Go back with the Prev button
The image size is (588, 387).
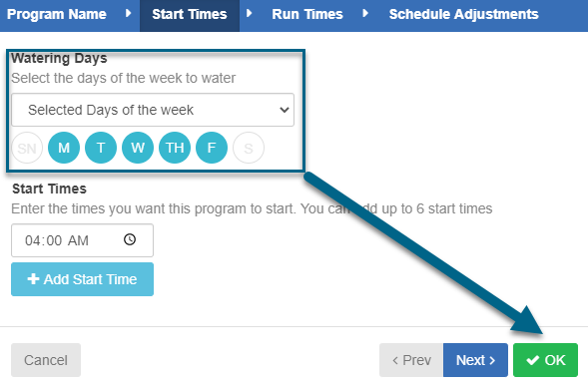point(411,360)
